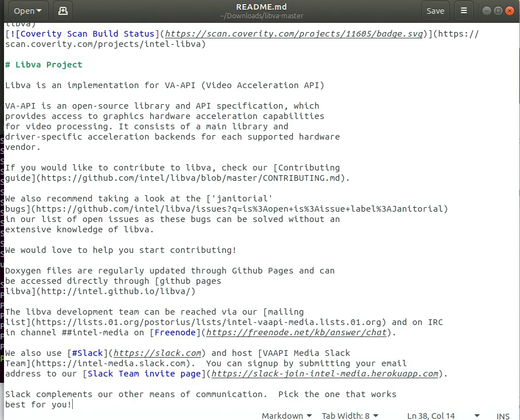
Task: Create a new document with the toolbar icon
Action: [62, 10]
